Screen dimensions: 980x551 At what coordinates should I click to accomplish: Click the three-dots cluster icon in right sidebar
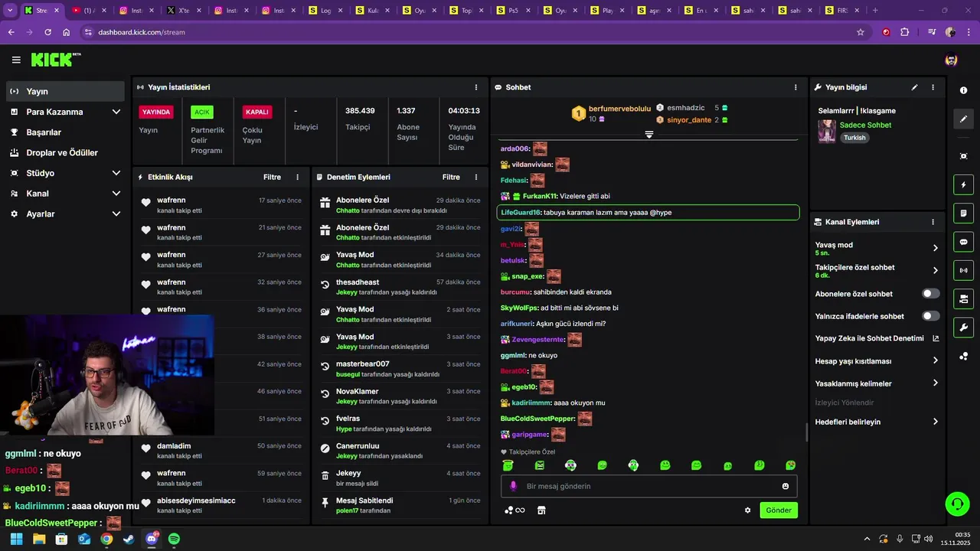tap(963, 357)
